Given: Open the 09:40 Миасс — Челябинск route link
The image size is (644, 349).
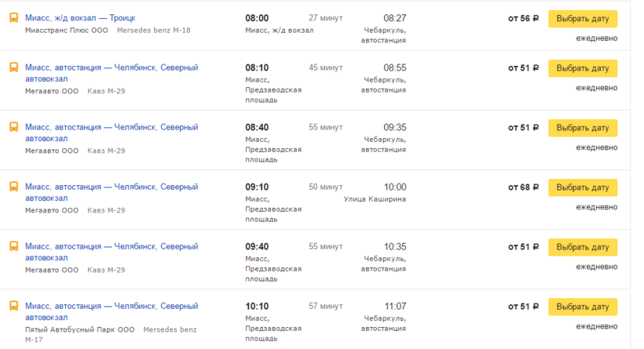Looking at the screenshot, I should pyautogui.click(x=111, y=246).
